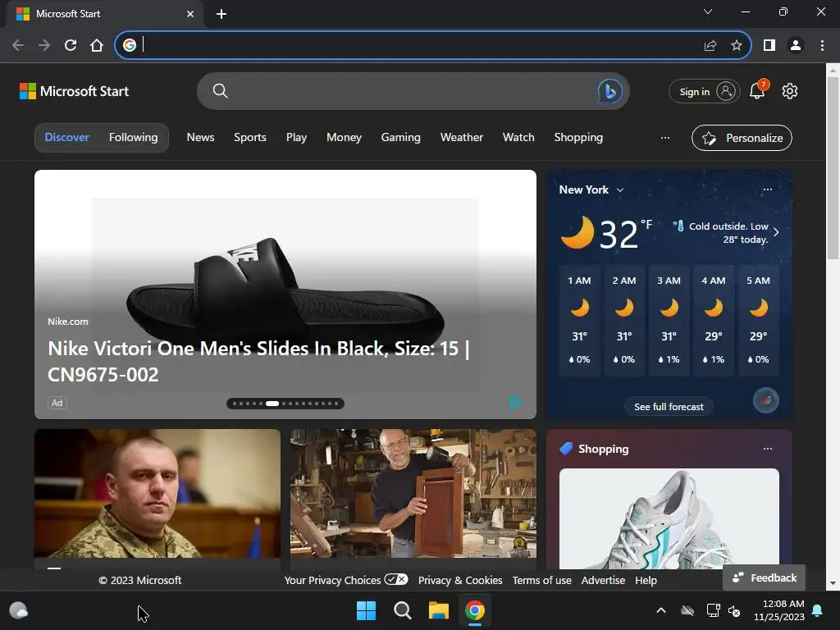The width and height of the screenshot is (840, 630).
Task: Open the notifications bell
Action: pyautogui.click(x=757, y=90)
